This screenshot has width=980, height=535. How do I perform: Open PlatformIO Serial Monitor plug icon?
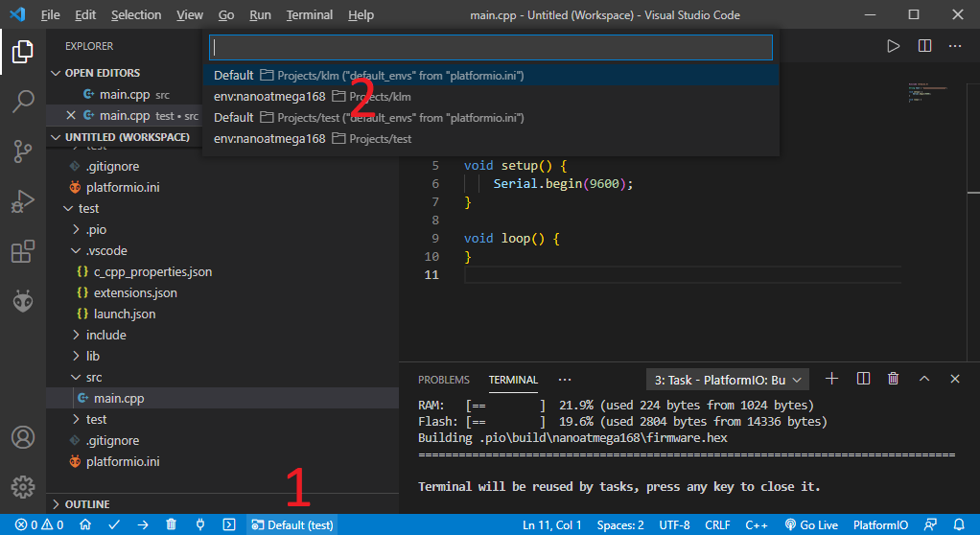pos(200,525)
